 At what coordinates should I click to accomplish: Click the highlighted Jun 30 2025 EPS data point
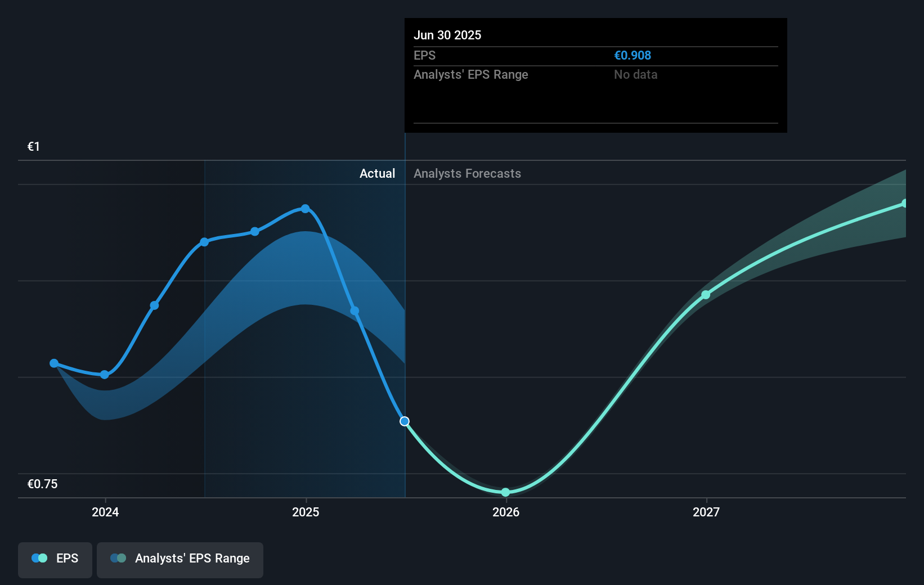point(405,421)
